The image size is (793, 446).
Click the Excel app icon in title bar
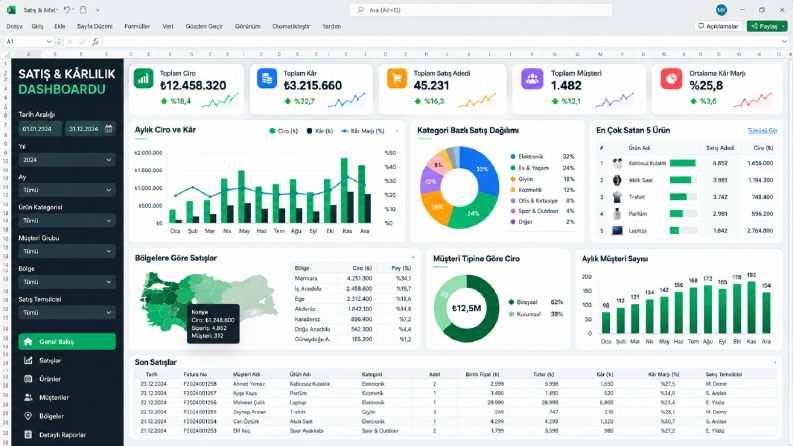(11, 10)
